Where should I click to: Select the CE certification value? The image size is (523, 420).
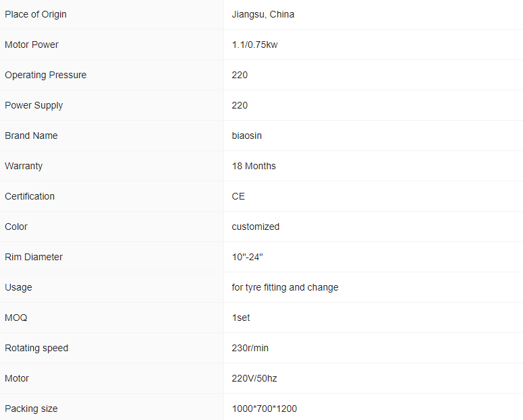[238, 196]
